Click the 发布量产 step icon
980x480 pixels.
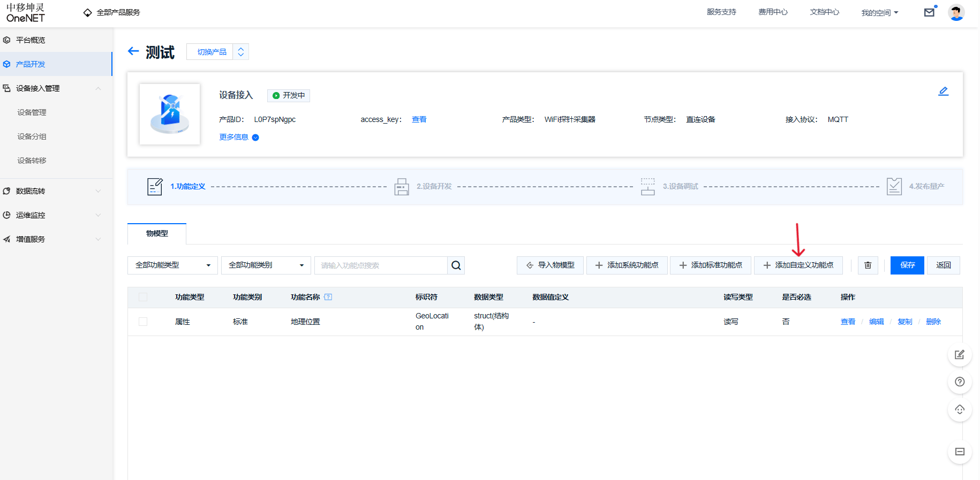coord(894,187)
